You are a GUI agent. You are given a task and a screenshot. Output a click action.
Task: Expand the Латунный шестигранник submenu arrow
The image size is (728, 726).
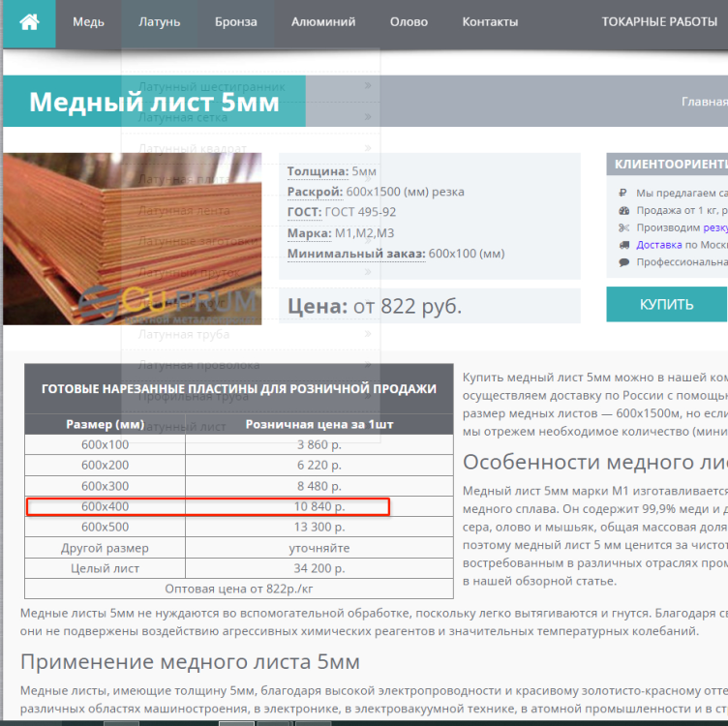tap(368, 86)
